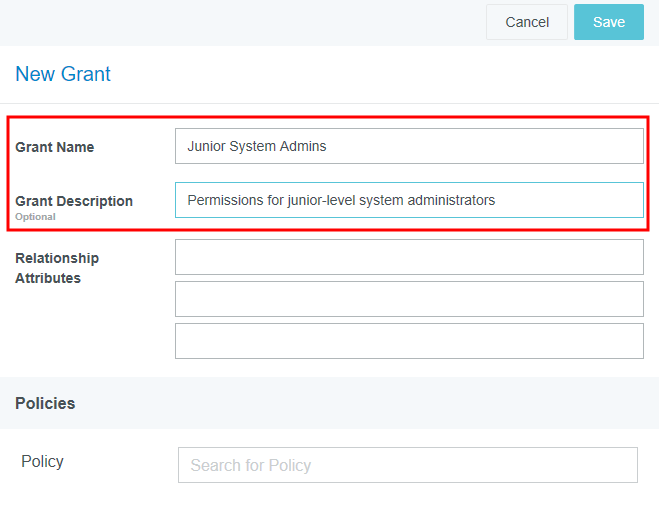Image resolution: width=659 pixels, height=517 pixels.
Task: Click the Save button
Action: tap(608, 22)
